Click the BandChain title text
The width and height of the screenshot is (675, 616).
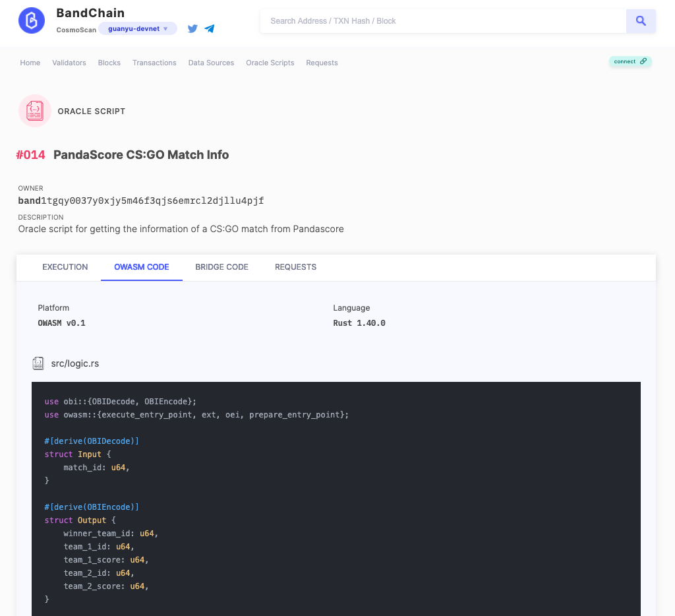90,13
